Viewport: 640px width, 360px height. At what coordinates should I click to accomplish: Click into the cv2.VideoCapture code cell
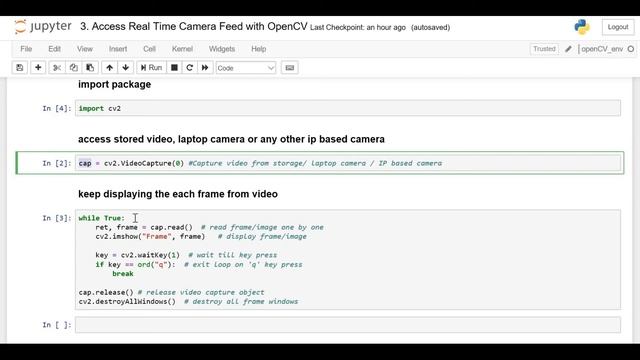[348, 163]
